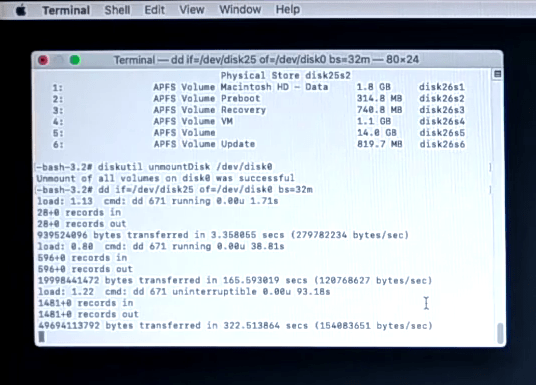Screen dimensions: 536x385
Task: Click the 'load: 1.22' uninterruptible status line
Action: point(184,292)
